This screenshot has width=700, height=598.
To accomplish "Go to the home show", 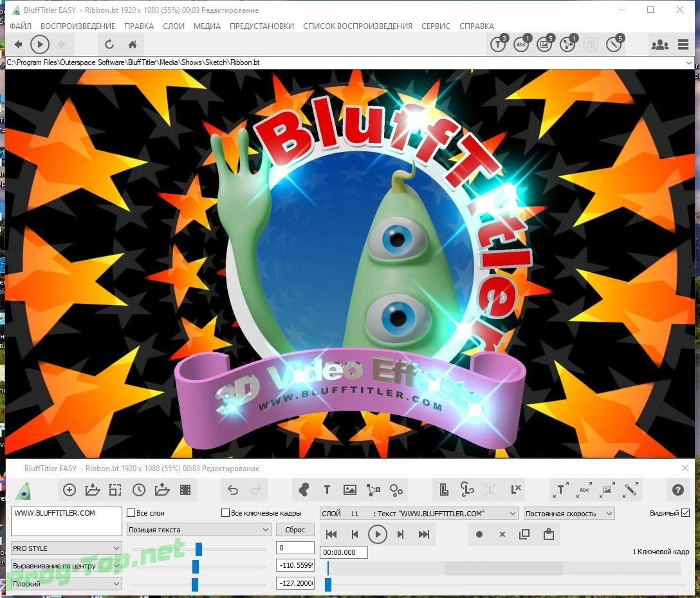I will (x=132, y=44).
